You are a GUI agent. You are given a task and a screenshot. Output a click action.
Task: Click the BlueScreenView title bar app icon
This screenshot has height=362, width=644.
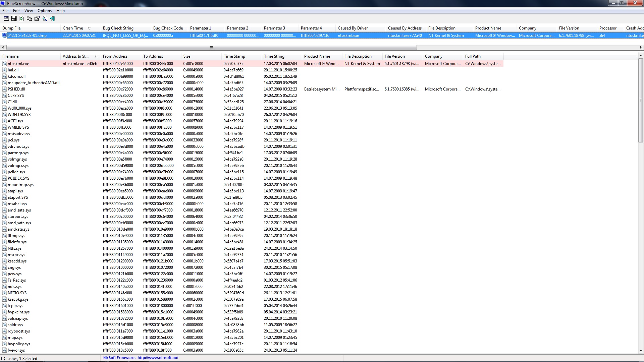coord(3,3)
